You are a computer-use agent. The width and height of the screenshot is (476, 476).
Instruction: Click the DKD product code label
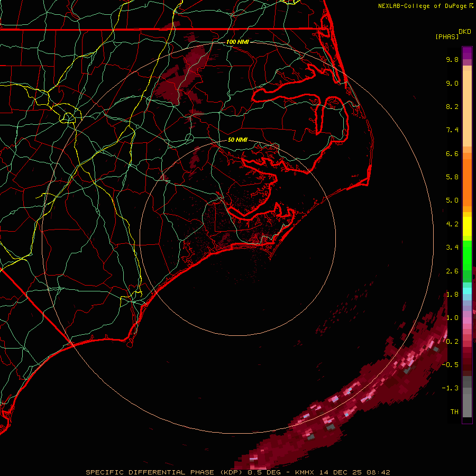pyautogui.click(x=465, y=32)
